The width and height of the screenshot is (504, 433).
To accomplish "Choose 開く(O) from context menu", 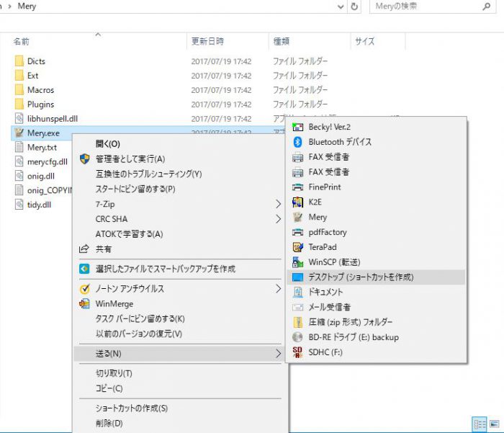I will (180, 144).
